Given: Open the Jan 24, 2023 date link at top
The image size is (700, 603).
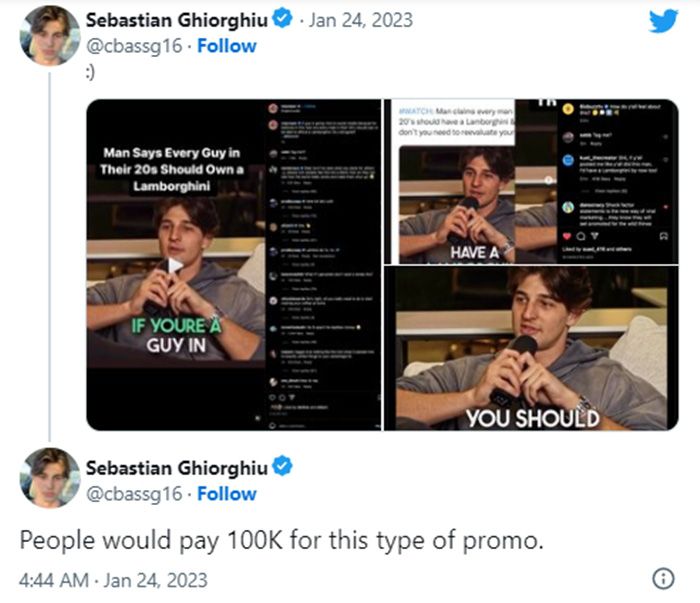Looking at the screenshot, I should 361,20.
